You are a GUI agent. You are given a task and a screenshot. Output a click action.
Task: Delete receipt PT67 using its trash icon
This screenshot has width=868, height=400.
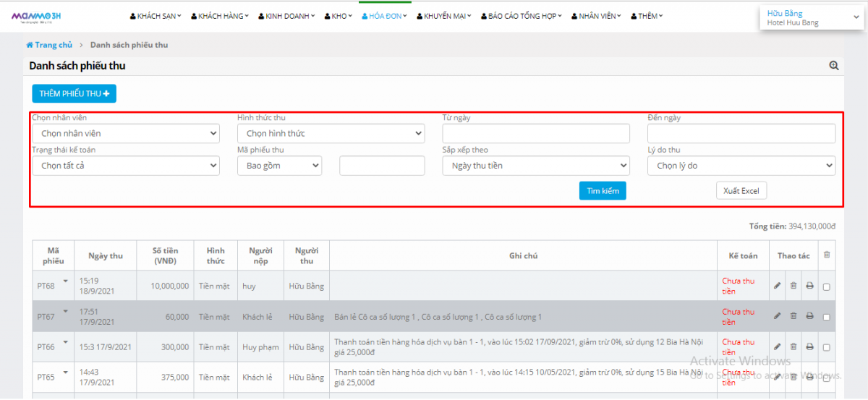793,316
